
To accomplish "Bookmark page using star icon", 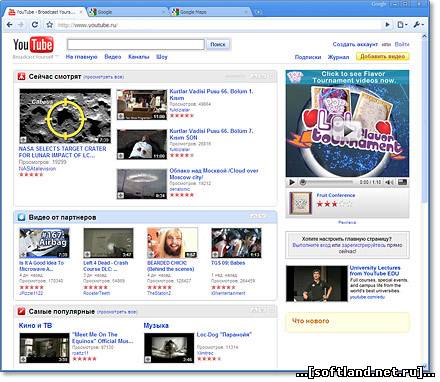I will pos(50,25).
